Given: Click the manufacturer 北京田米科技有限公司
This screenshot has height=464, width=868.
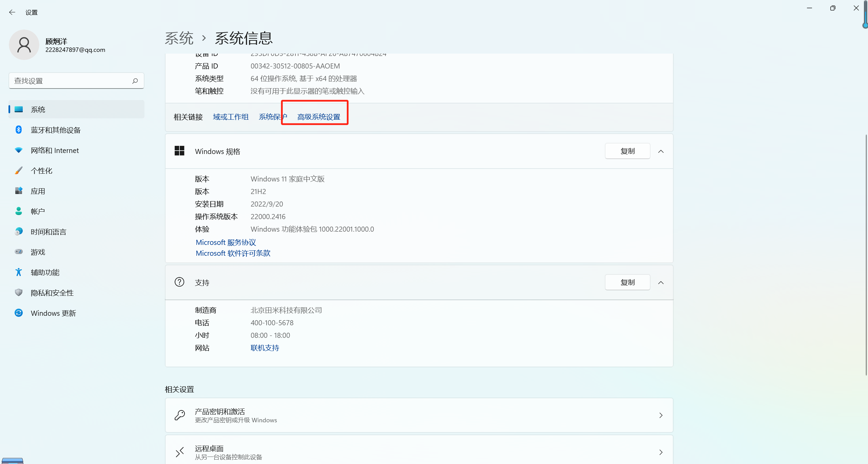Looking at the screenshot, I should pyautogui.click(x=286, y=310).
